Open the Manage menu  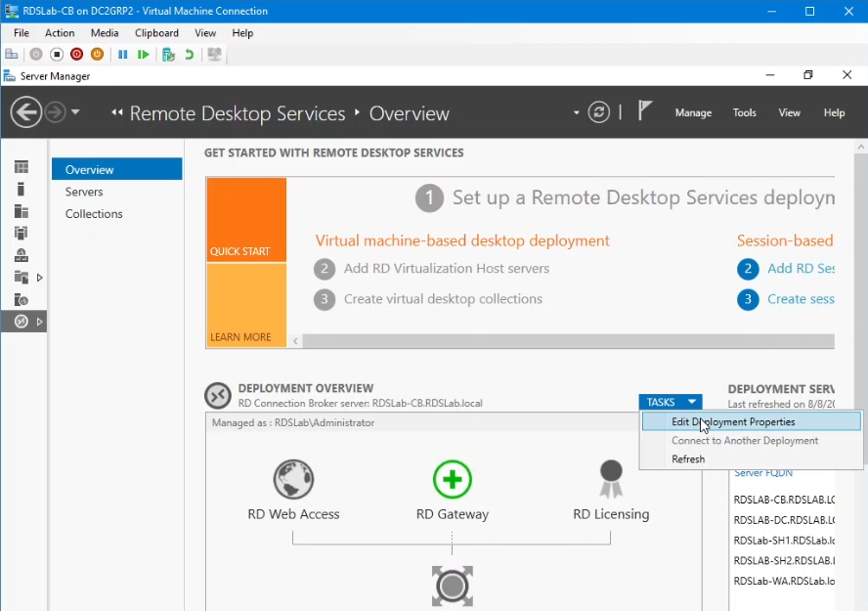[693, 112]
